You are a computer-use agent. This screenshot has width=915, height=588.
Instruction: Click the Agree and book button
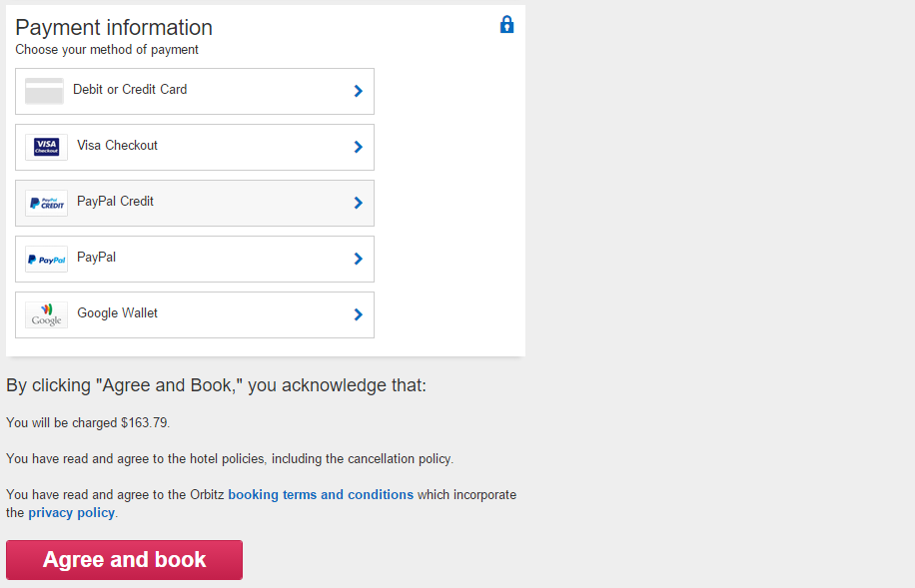(x=124, y=560)
